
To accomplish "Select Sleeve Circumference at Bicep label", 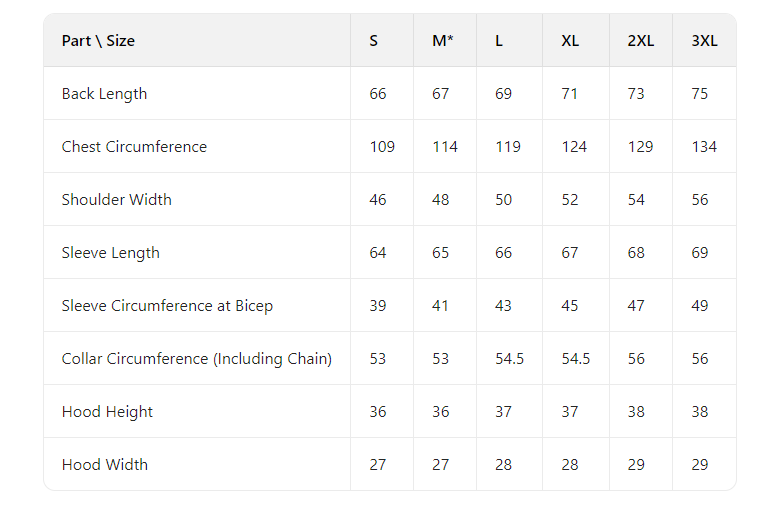I will (167, 306).
